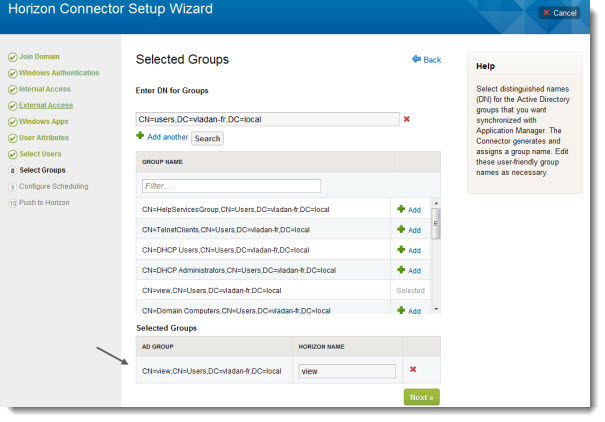Click the HORIZON NAME column header
This screenshot has width=605, height=422.
click(321, 347)
